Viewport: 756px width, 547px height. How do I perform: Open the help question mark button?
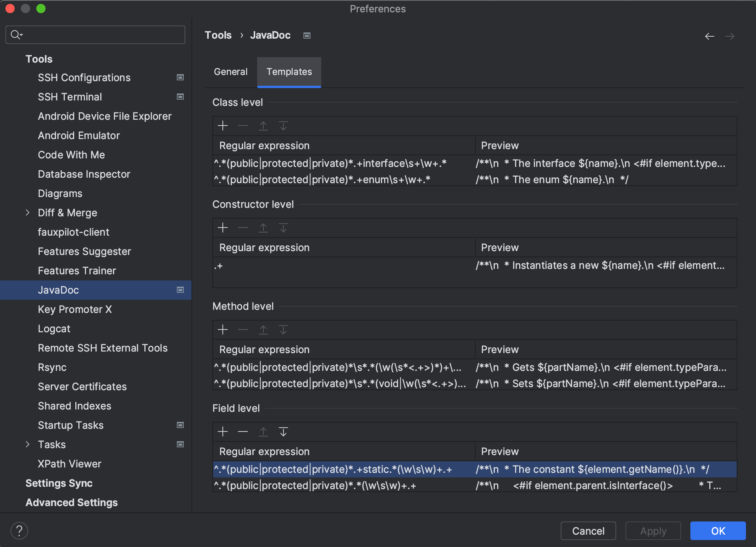point(19,531)
